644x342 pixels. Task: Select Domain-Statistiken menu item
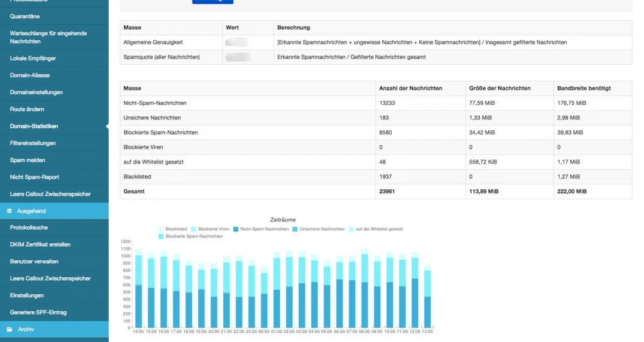[34, 126]
